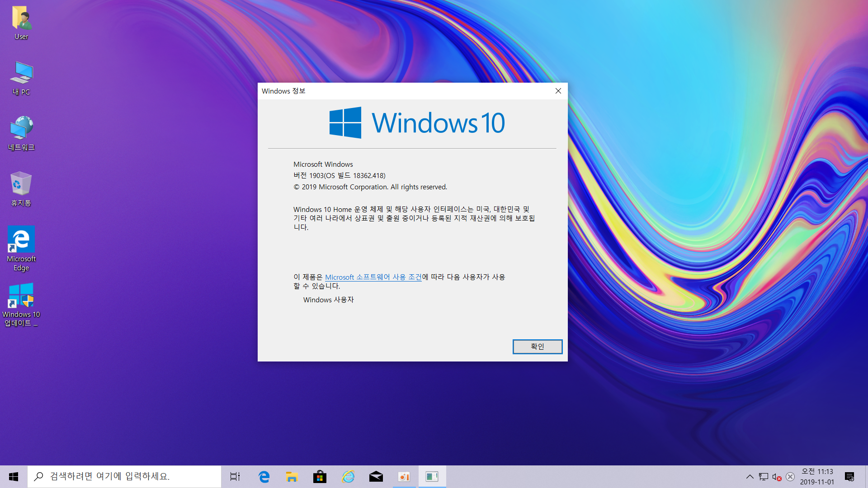Open the Action Center notifications icon
868x488 pixels.
[x=849, y=477]
